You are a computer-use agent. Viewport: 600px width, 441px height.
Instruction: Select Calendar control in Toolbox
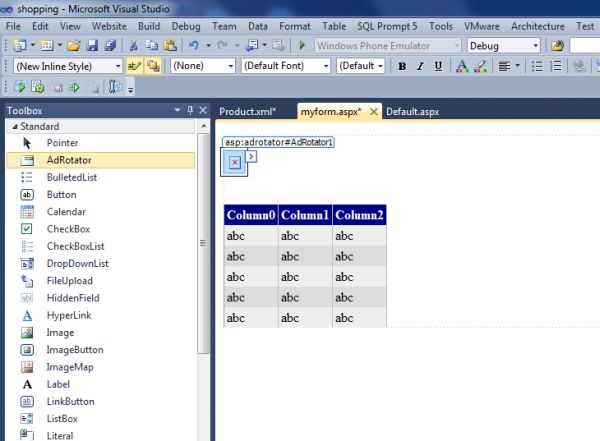(x=100, y=212)
